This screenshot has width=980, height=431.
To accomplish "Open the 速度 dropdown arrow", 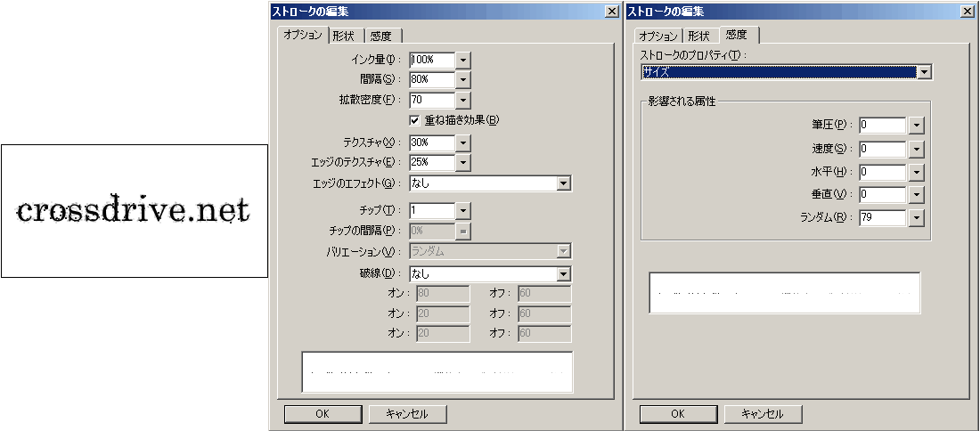I will [916, 149].
